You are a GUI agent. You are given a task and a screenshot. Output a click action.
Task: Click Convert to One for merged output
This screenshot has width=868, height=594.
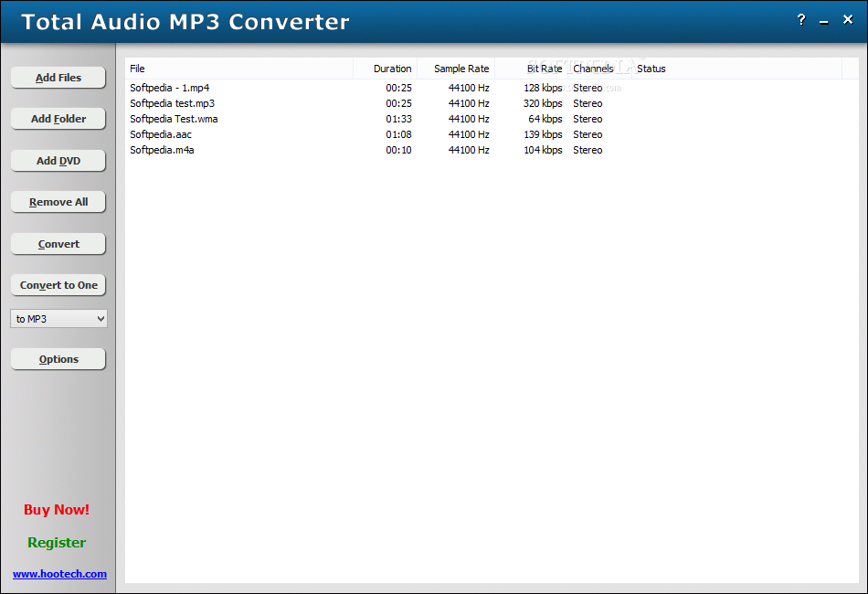coord(58,284)
